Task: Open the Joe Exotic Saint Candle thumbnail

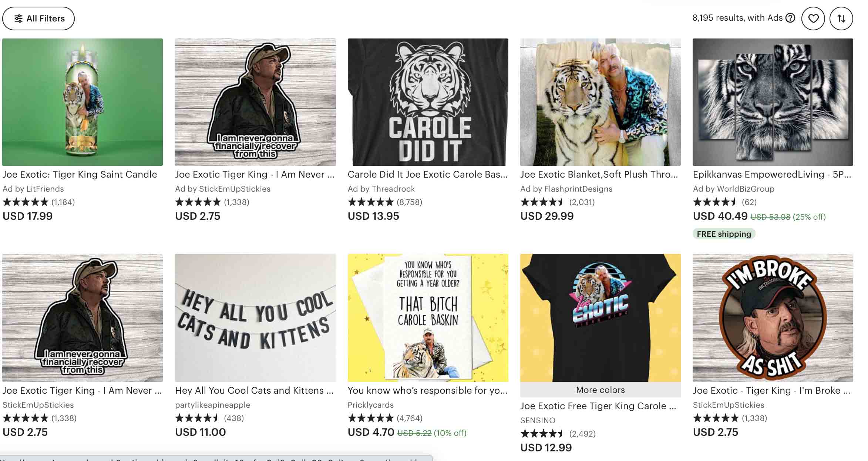Action: 83,102
